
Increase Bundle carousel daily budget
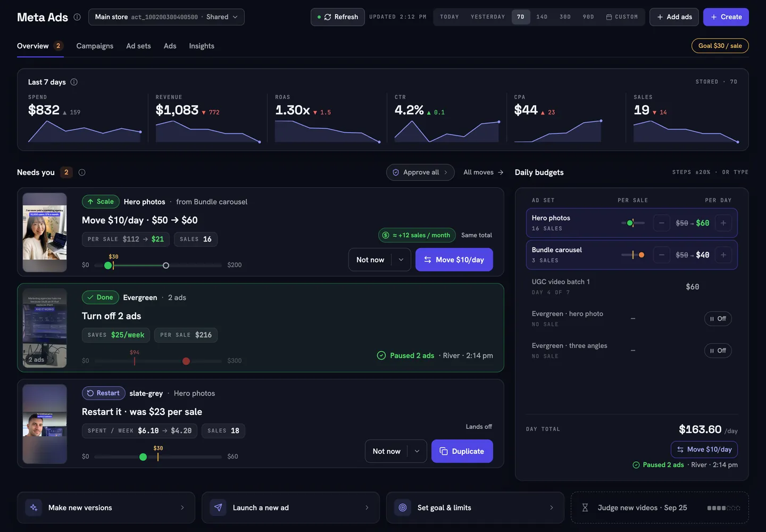(x=723, y=255)
